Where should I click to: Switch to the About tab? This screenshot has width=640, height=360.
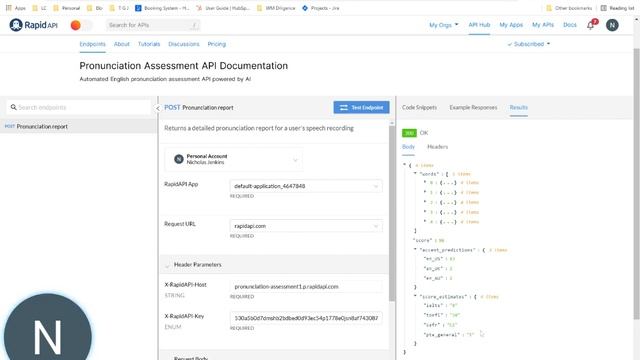(122, 44)
